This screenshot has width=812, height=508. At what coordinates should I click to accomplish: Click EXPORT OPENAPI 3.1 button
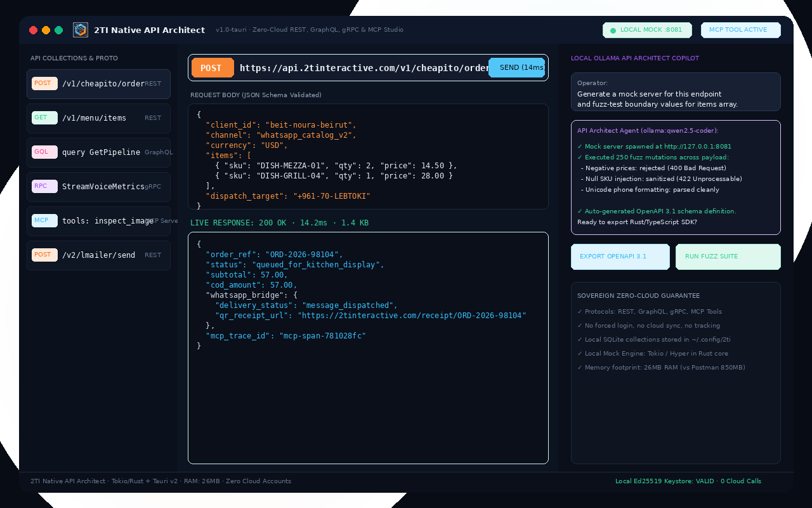pyautogui.click(x=620, y=257)
